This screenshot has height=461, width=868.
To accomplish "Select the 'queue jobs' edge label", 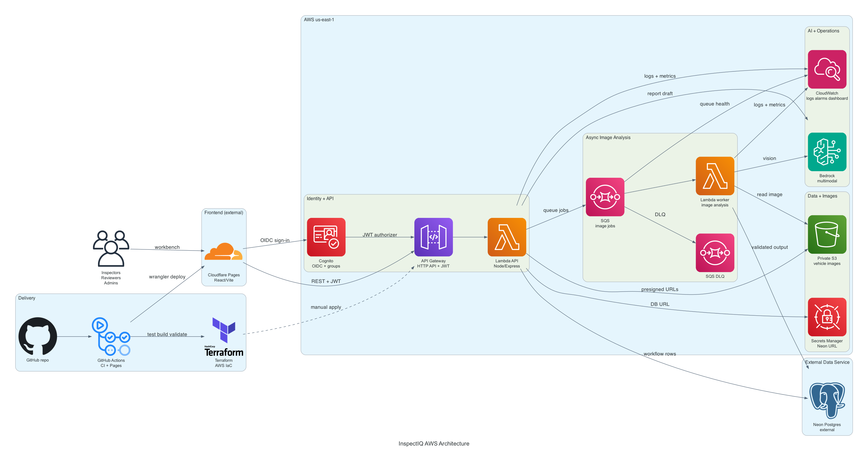I will (x=556, y=210).
